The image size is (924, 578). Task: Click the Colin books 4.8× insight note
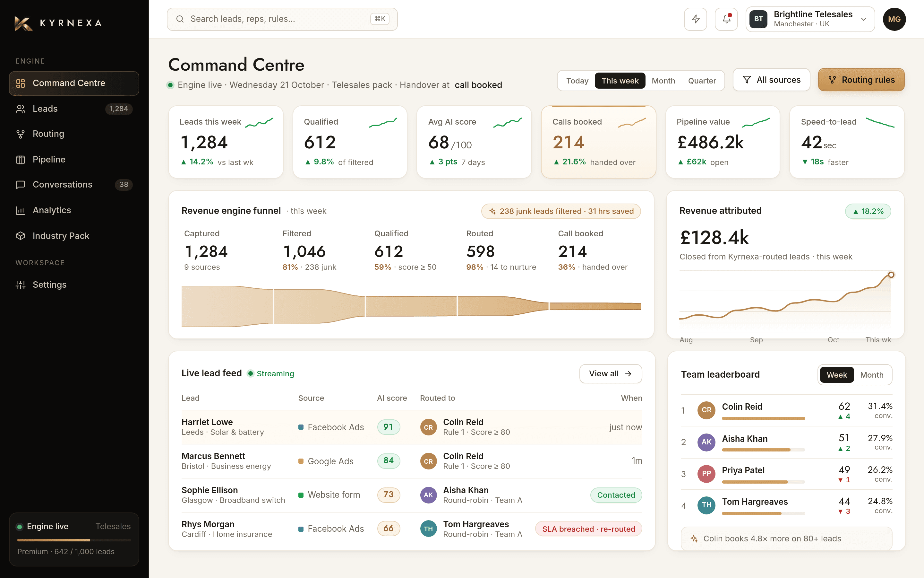click(x=787, y=539)
